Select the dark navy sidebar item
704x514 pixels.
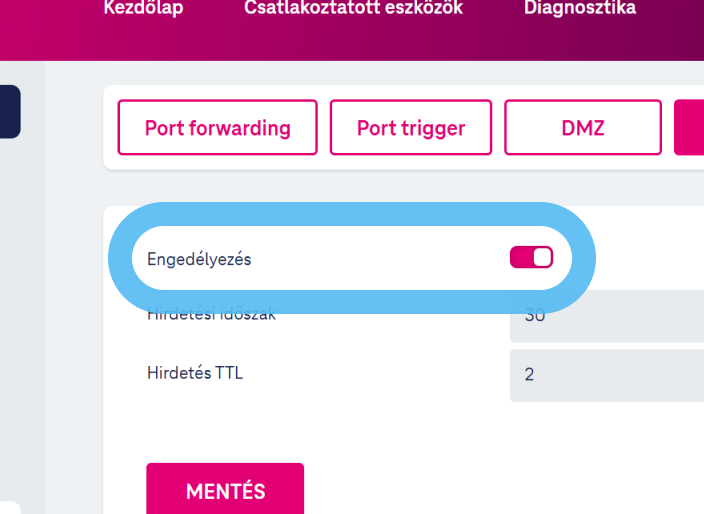tap(9, 111)
